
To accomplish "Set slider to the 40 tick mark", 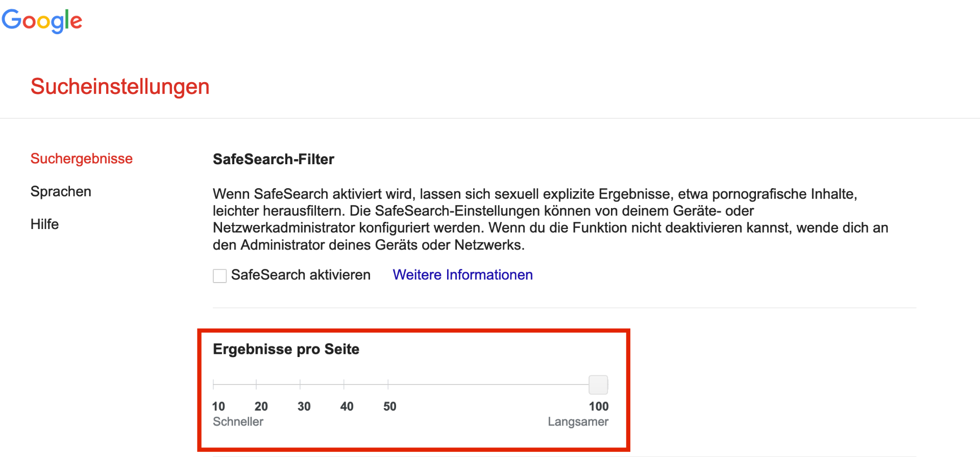I will tap(344, 385).
